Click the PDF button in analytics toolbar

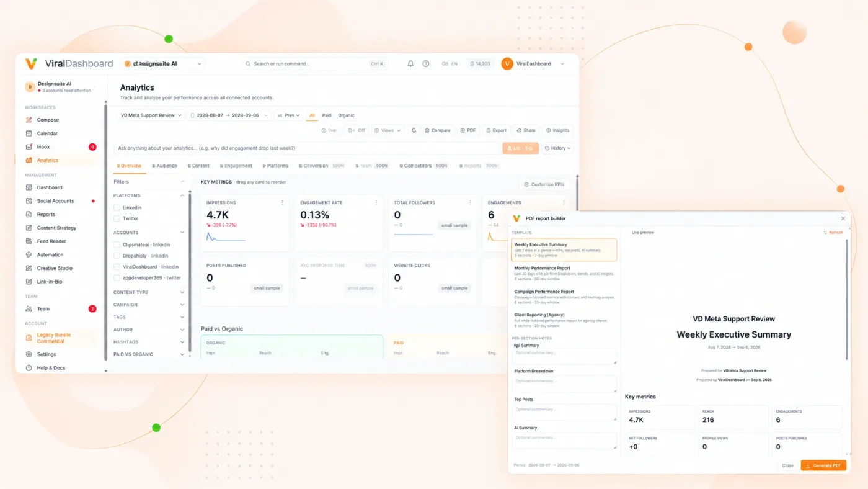(x=468, y=130)
